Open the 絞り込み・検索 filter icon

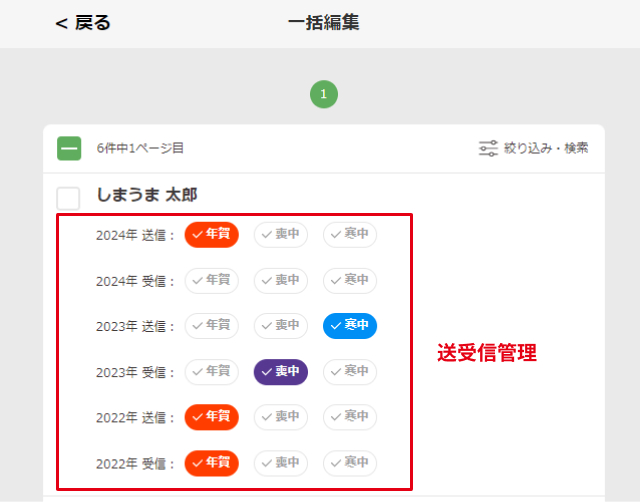tap(488, 148)
